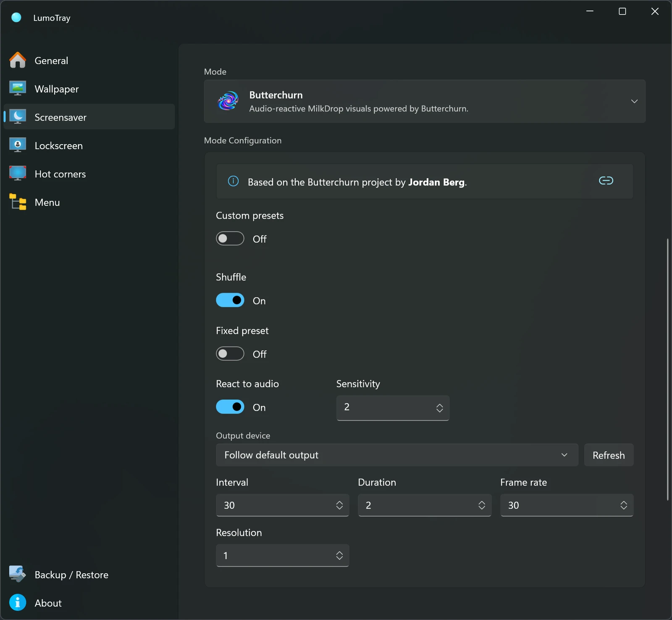Screen dimensions: 672x620
Task: Click the Backup / Restore icon
Action: pos(18,574)
